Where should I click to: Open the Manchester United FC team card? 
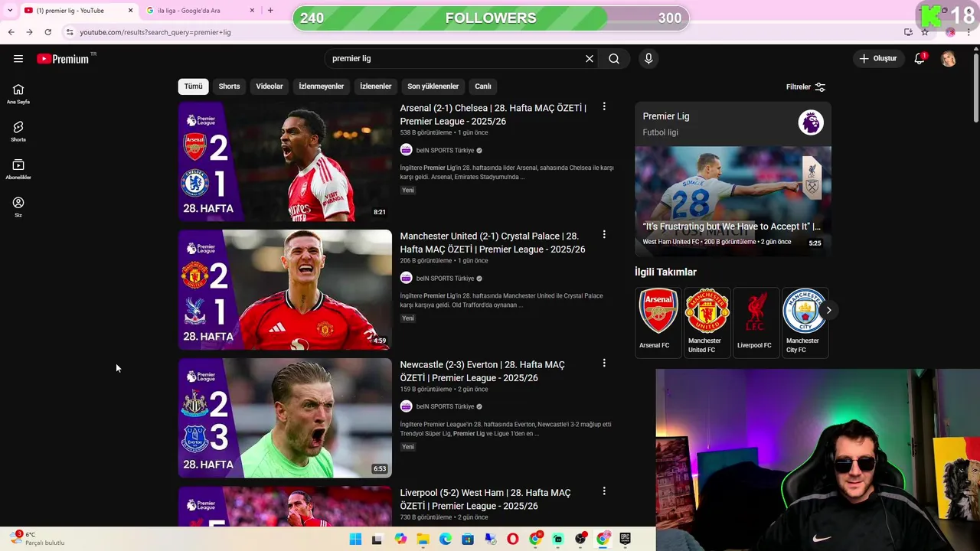(x=707, y=322)
